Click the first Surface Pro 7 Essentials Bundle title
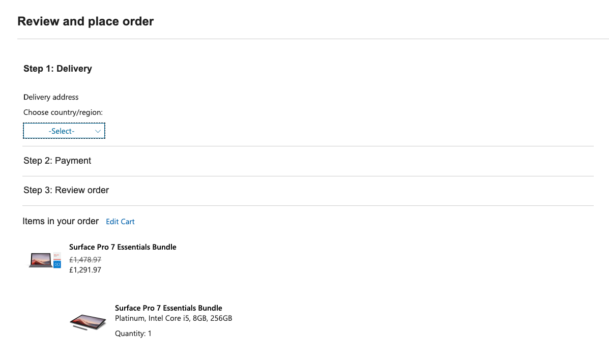This screenshot has width=609, height=364. coord(123,247)
